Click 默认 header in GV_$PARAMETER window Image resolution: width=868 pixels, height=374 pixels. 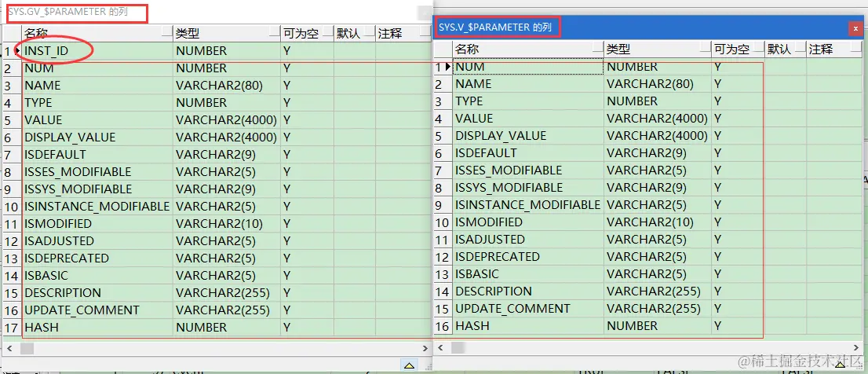tap(354, 33)
